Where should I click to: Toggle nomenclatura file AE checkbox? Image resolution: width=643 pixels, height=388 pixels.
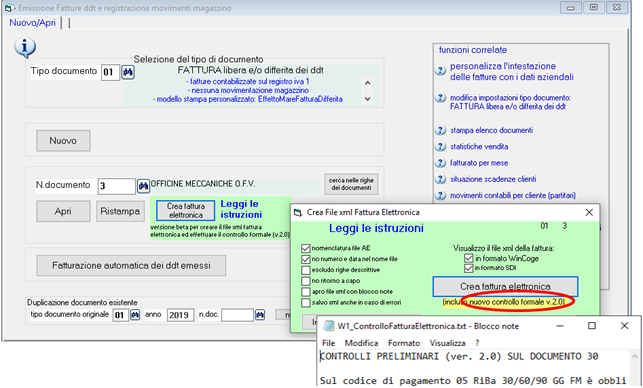pos(305,248)
